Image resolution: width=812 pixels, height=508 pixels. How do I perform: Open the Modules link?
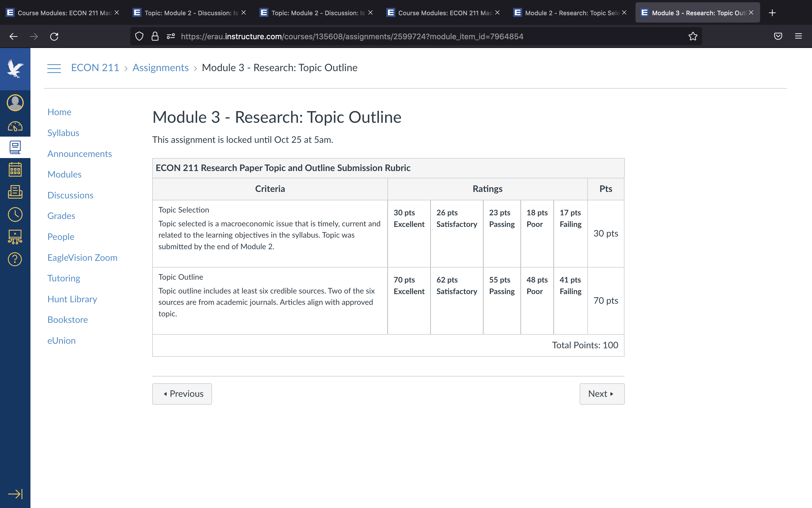(x=64, y=174)
